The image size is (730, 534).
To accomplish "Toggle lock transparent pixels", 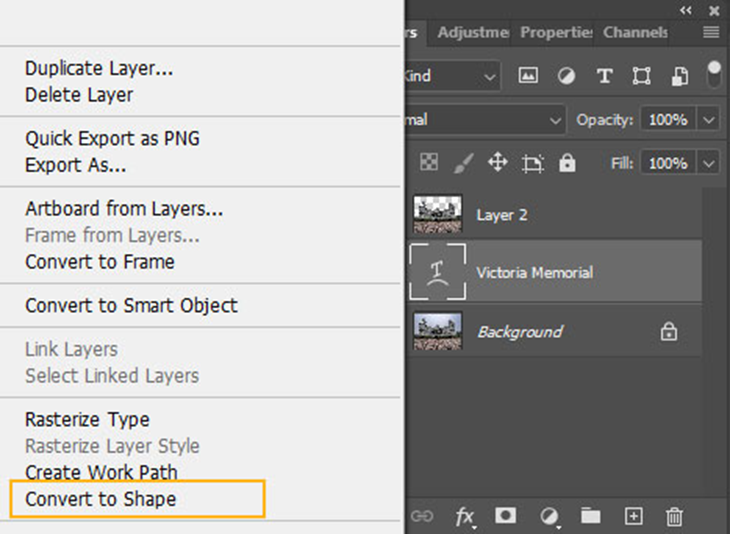I will [x=428, y=162].
